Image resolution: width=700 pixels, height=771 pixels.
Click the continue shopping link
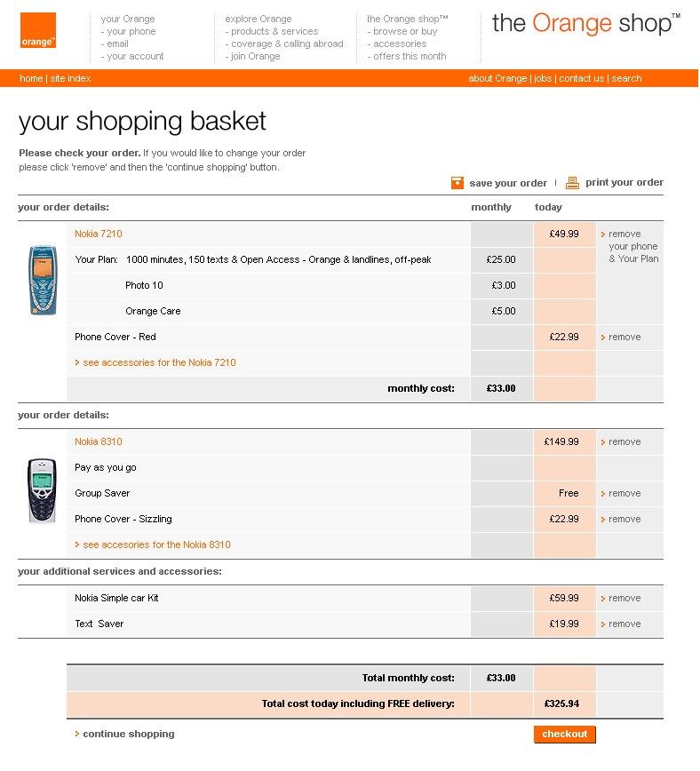(x=128, y=735)
